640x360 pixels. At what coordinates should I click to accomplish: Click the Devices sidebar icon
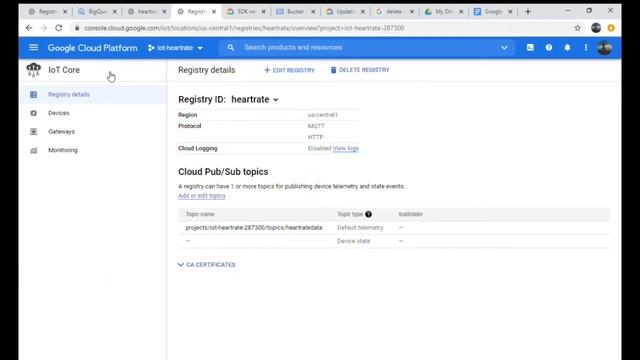coord(33,113)
